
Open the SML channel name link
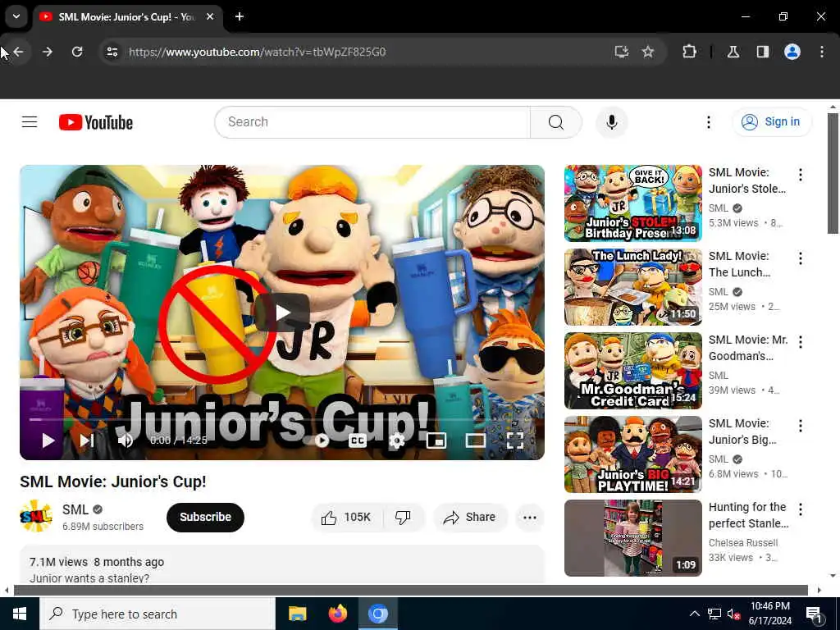[x=75, y=509]
